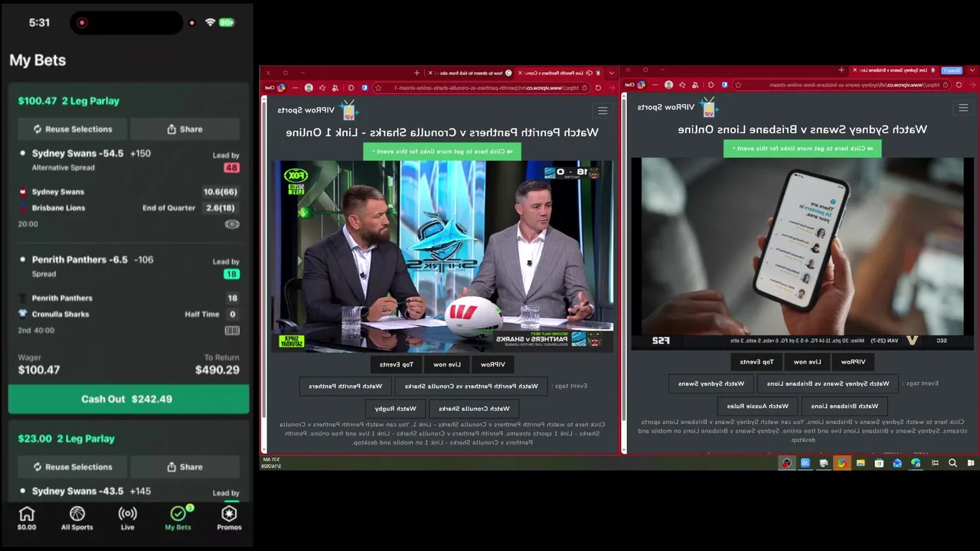
Task: Click the Watch Sydney Swans tag
Action: [711, 383]
